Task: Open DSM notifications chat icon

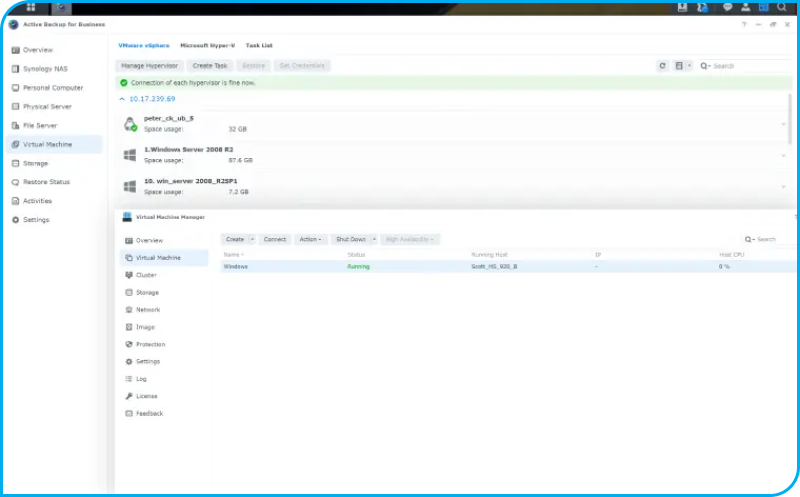Action: click(x=728, y=7)
